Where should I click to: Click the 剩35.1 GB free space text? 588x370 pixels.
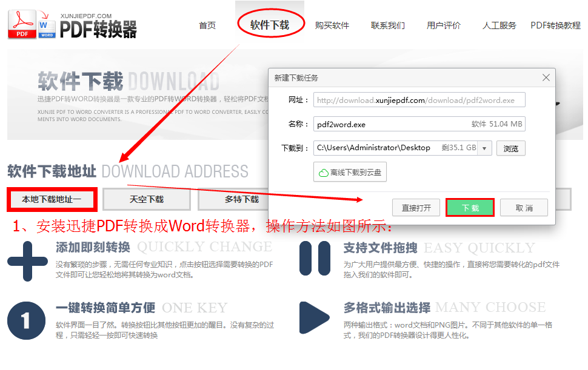(x=459, y=148)
